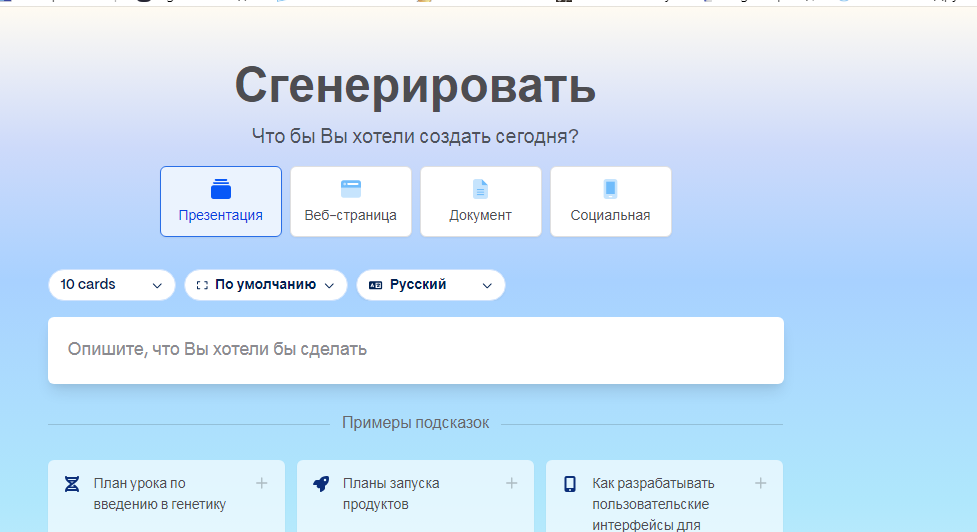Viewport: 977px width, 532px height.
Task: Choose the План урока по введению в генетику prompt
Action: (x=160, y=494)
